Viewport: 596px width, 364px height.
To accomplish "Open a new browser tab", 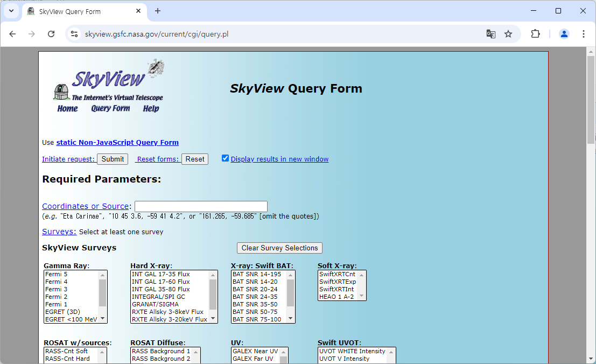I will (158, 11).
